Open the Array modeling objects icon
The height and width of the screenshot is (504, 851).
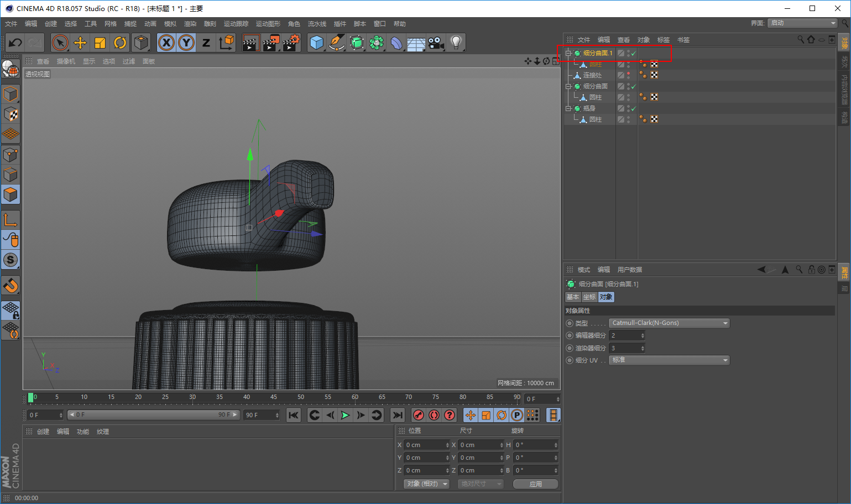pos(377,43)
